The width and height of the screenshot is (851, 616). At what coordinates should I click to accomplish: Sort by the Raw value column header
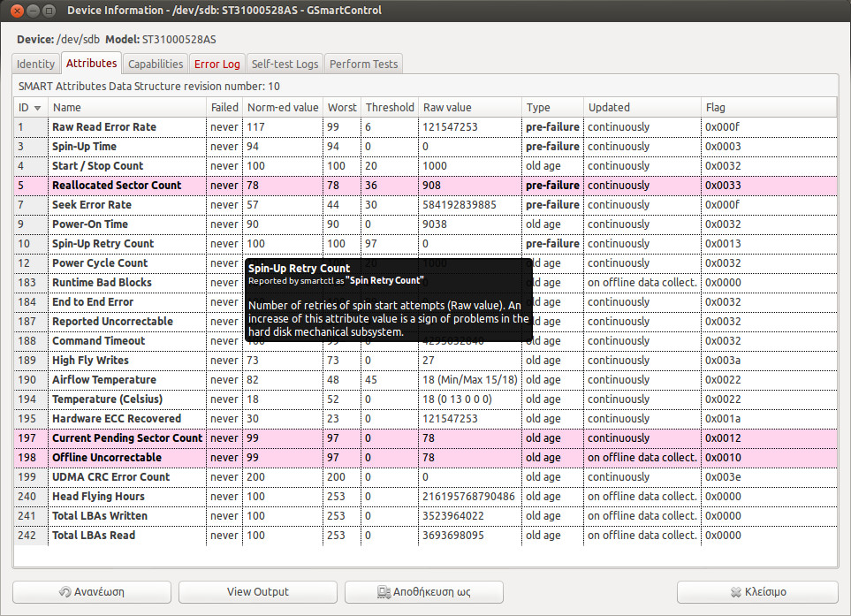[x=470, y=108]
